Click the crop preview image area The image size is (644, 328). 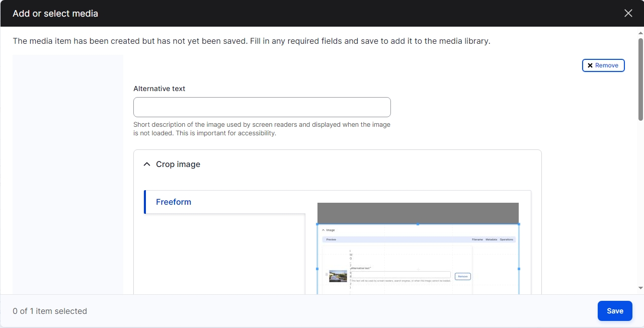pos(418,259)
